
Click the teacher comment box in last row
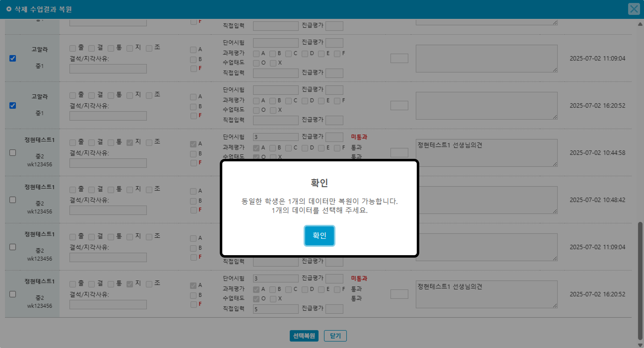point(486,294)
